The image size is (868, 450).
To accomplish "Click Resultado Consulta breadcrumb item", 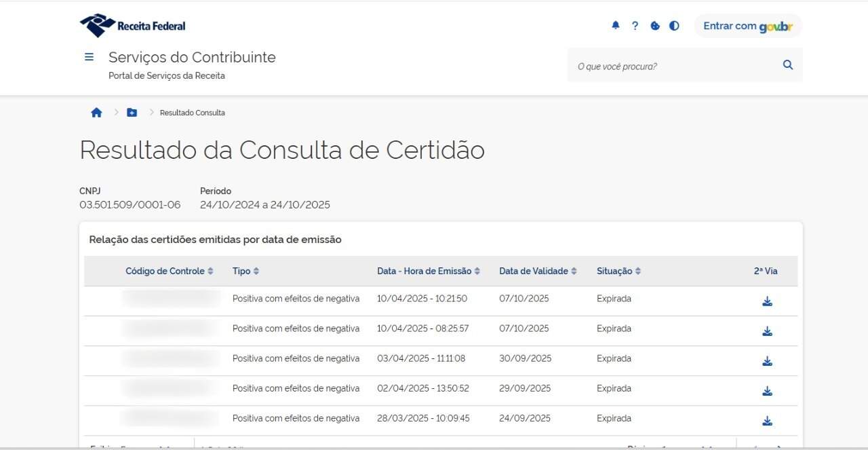I will click(x=192, y=113).
